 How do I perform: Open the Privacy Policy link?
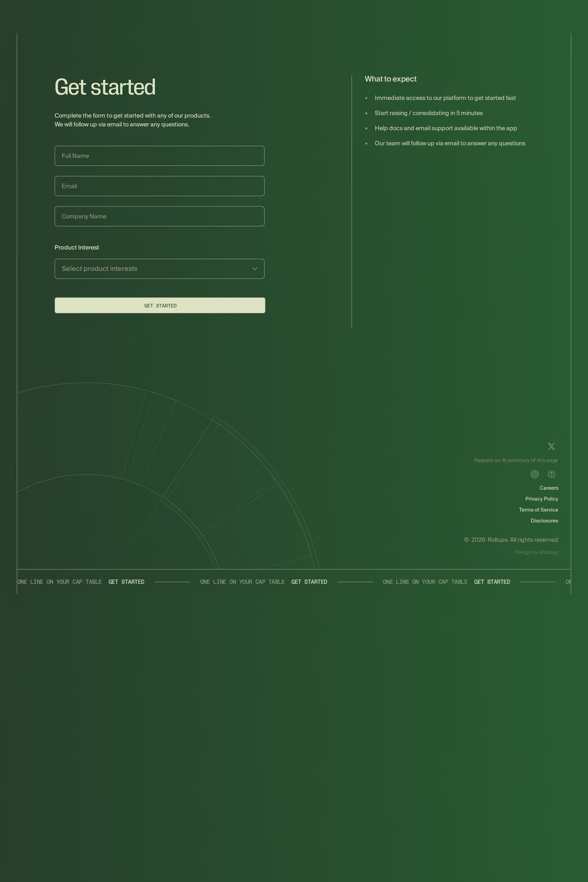(x=542, y=499)
